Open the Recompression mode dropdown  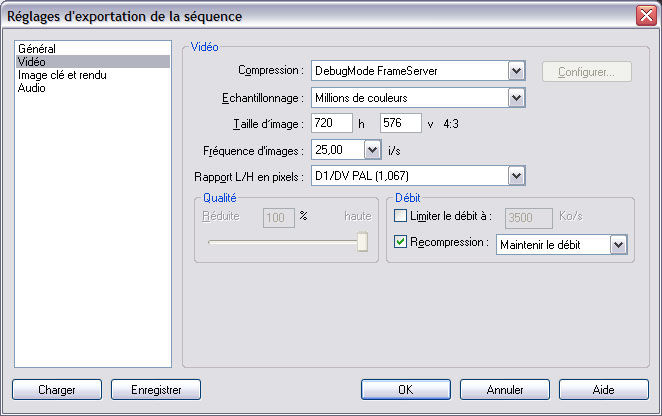619,245
